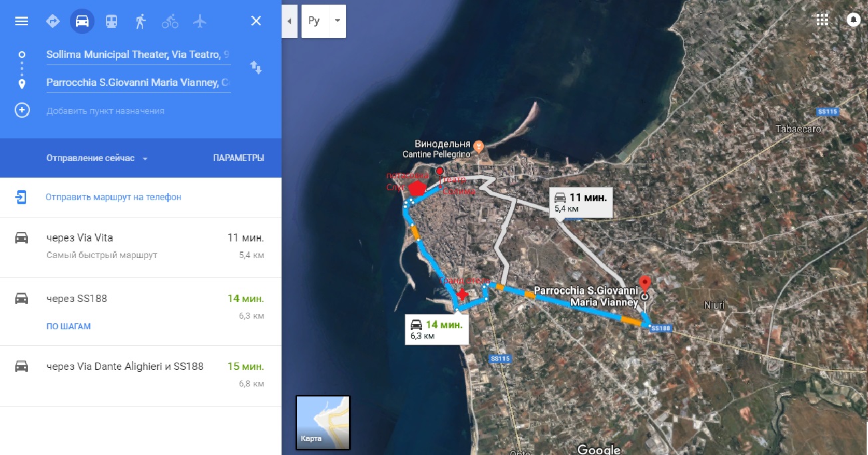The width and height of the screenshot is (868, 455).
Task: Select route via Via Dante Alighieri
Action: tap(140, 376)
